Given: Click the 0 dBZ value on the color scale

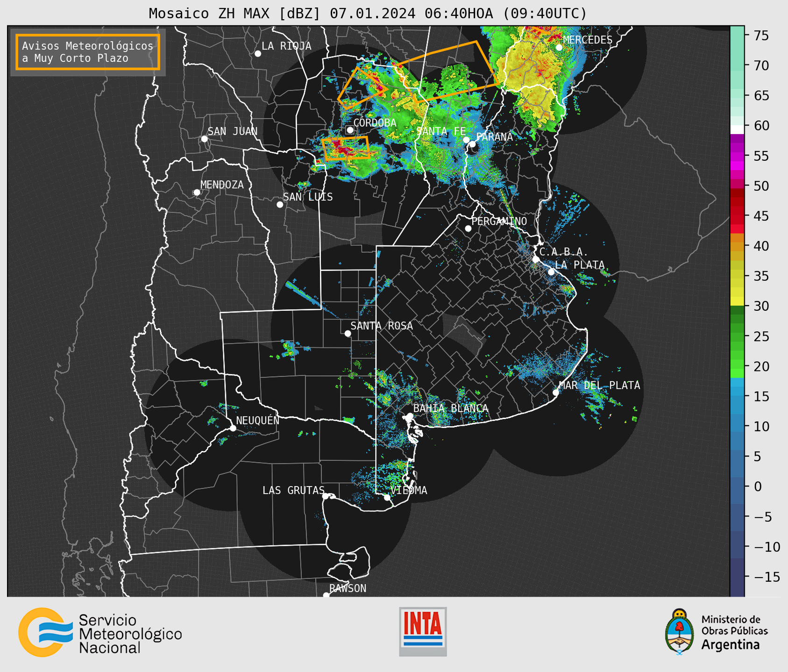Looking at the screenshot, I should [758, 486].
